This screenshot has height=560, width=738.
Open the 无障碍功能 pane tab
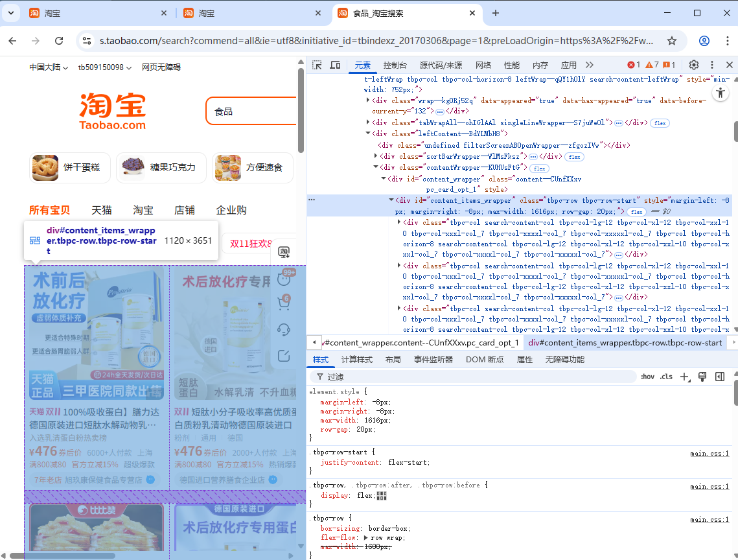pyautogui.click(x=565, y=359)
